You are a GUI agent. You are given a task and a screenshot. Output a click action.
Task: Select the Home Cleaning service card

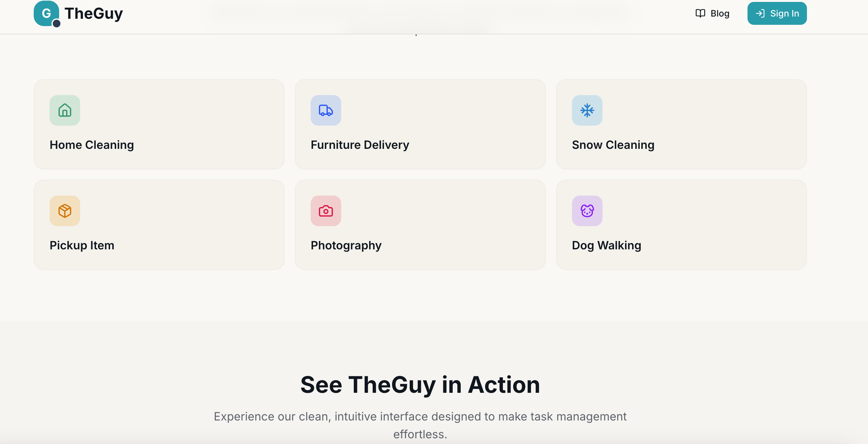(159, 124)
